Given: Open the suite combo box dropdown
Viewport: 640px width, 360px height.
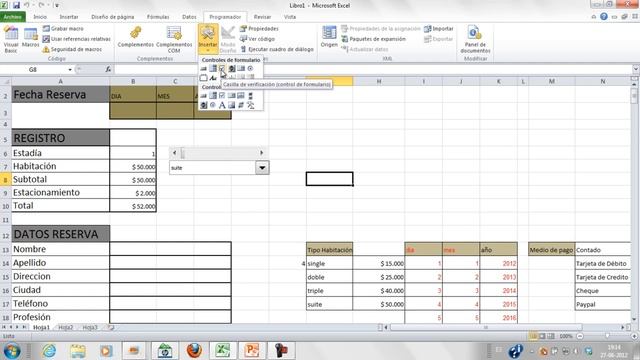Looking at the screenshot, I should click(262, 168).
